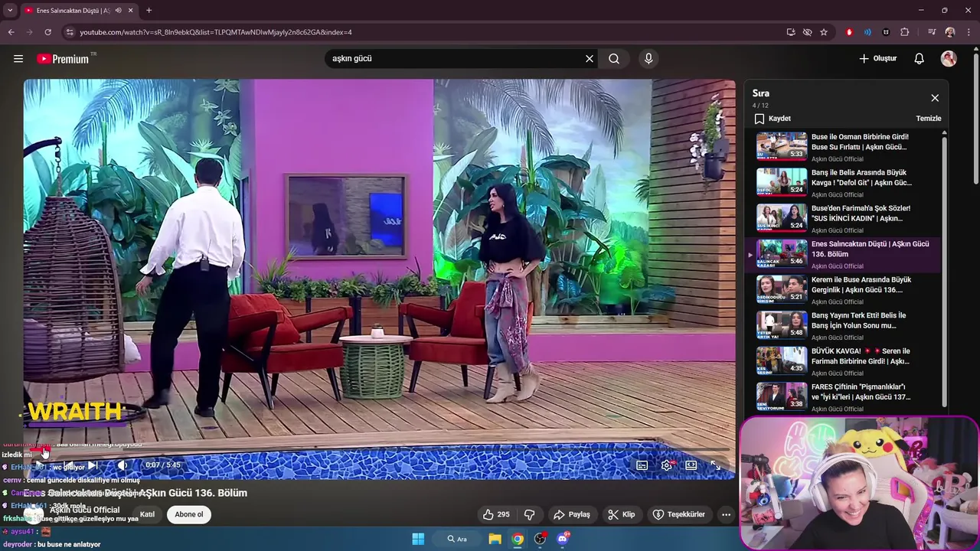
Task: Mute the video volume
Action: click(122, 465)
